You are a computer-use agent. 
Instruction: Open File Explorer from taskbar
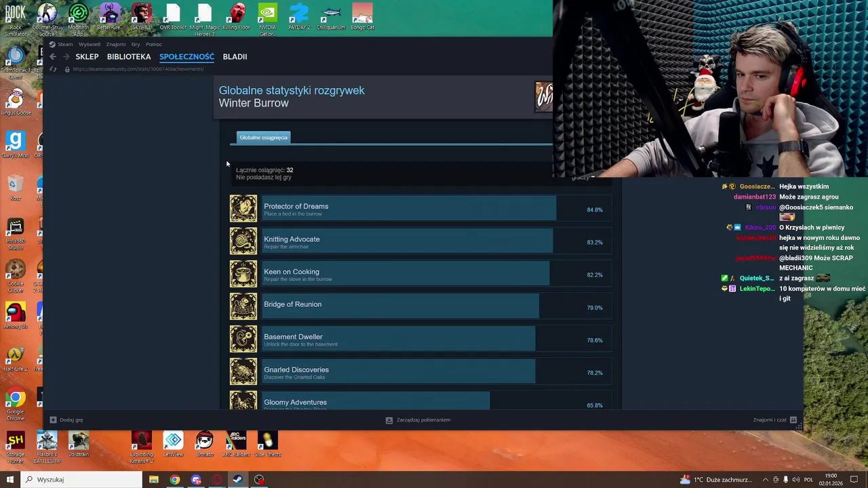154,479
